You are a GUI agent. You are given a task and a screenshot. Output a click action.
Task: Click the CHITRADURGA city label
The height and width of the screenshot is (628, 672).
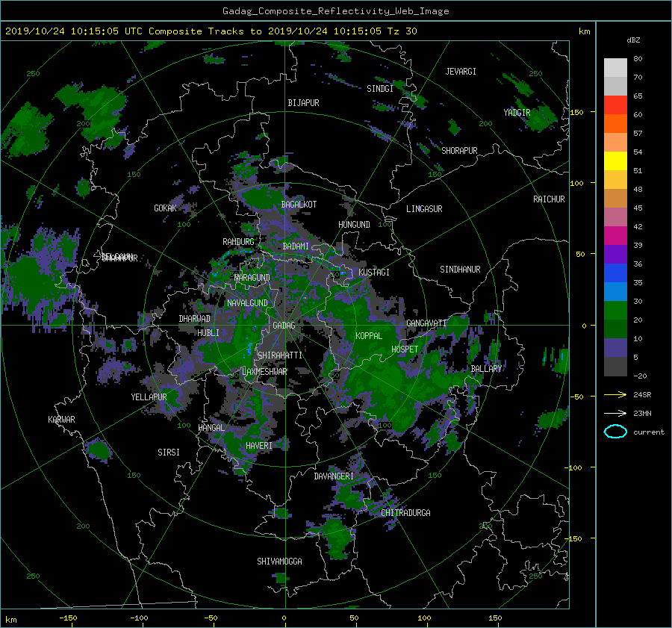[405, 513]
